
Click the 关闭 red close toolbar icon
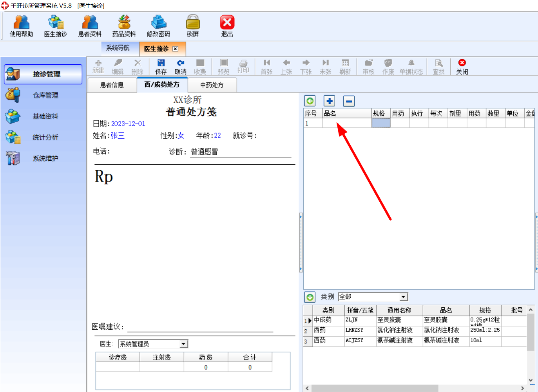click(x=462, y=67)
